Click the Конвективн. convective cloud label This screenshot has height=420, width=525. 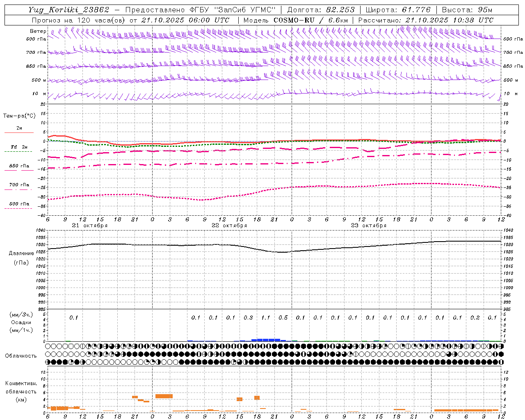pos(21,383)
